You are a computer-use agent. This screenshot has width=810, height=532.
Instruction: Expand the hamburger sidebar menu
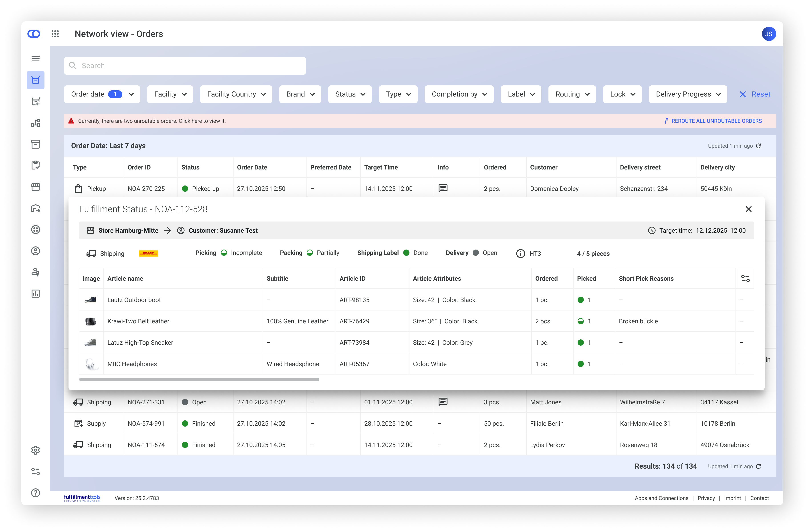(35, 59)
